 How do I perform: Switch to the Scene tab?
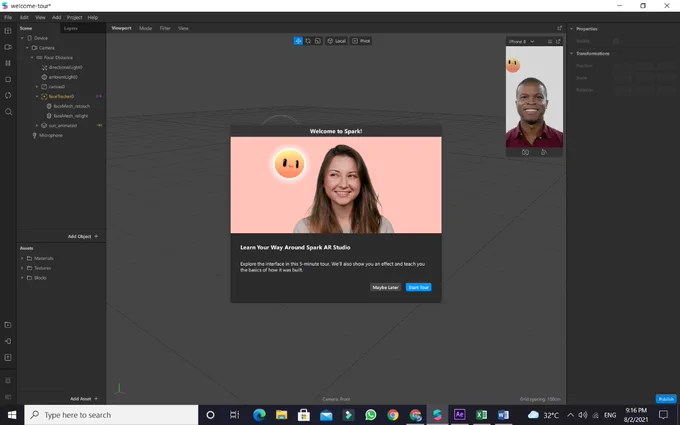tap(26, 28)
